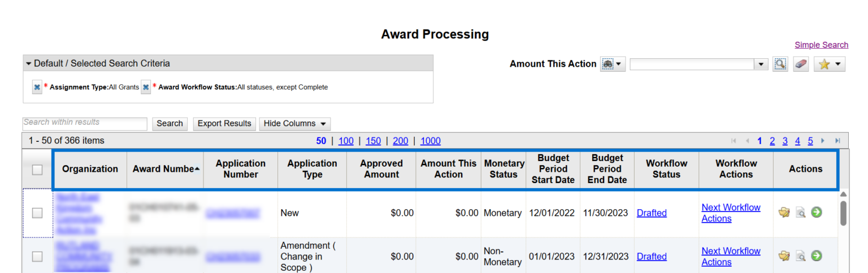The height and width of the screenshot is (273, 868).
Task: Click the Export Results button
Action: coord(224,124)
